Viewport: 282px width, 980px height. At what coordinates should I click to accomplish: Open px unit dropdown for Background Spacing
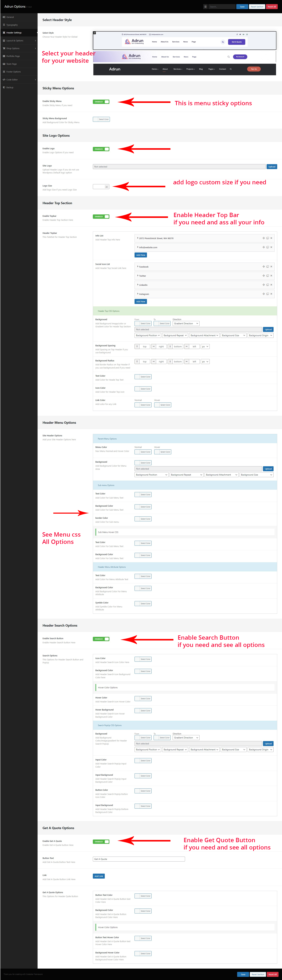205,347
